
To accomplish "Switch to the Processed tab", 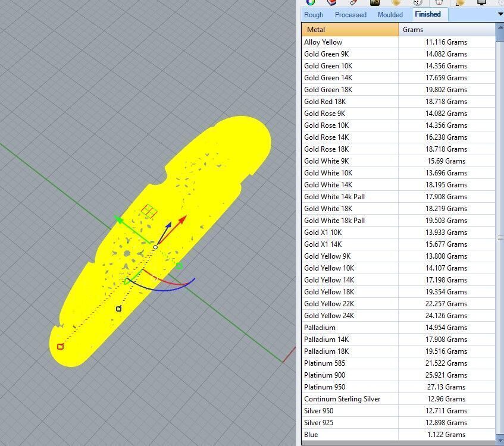I will tap(350, 15).
